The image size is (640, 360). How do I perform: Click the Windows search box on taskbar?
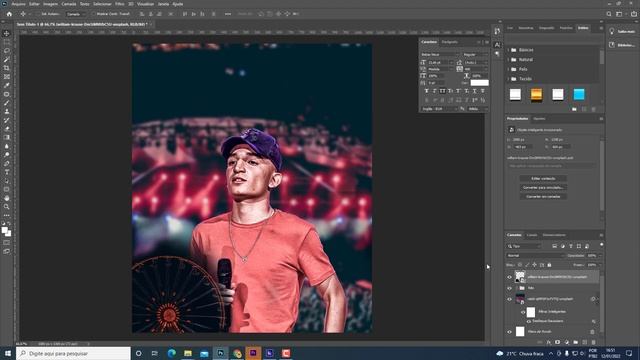pos(73,353)
